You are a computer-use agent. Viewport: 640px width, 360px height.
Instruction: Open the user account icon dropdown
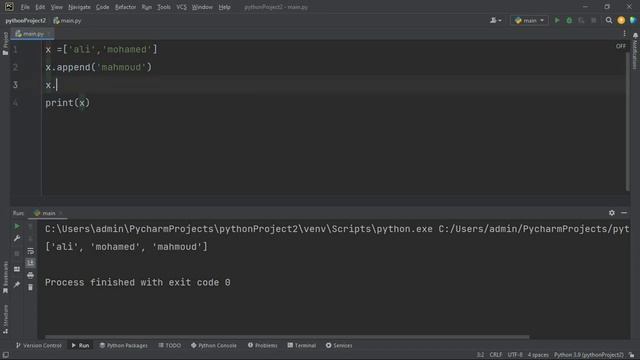click(x=496, y=20)
